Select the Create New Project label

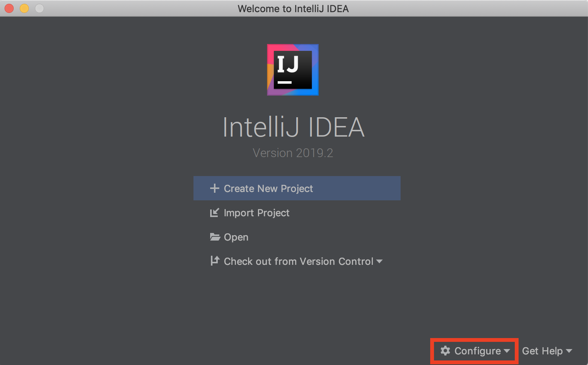[268, 189]
